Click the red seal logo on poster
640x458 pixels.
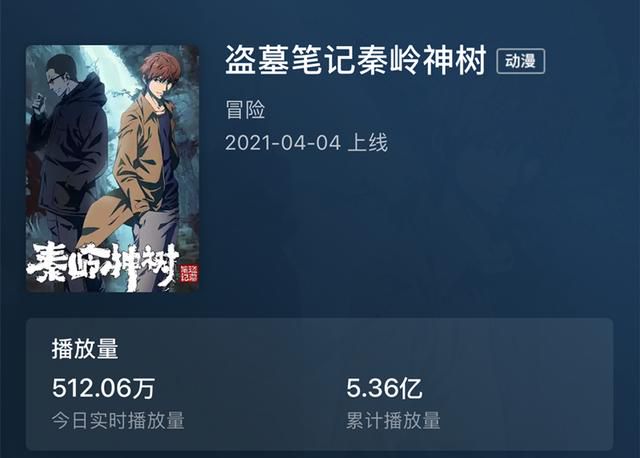(x=189, y=273)
